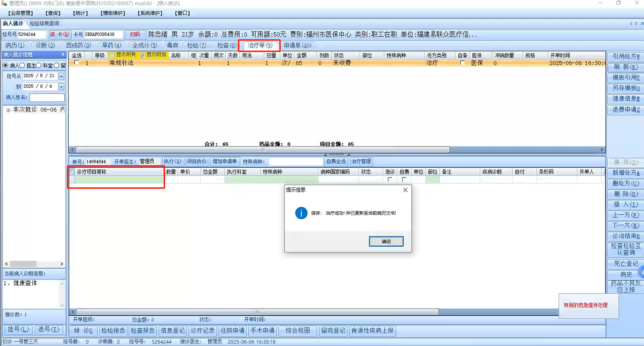The height and width of the screenshot is (346, 644).
Task: Click the 诊治结束 button
Action: click(625, 236)
